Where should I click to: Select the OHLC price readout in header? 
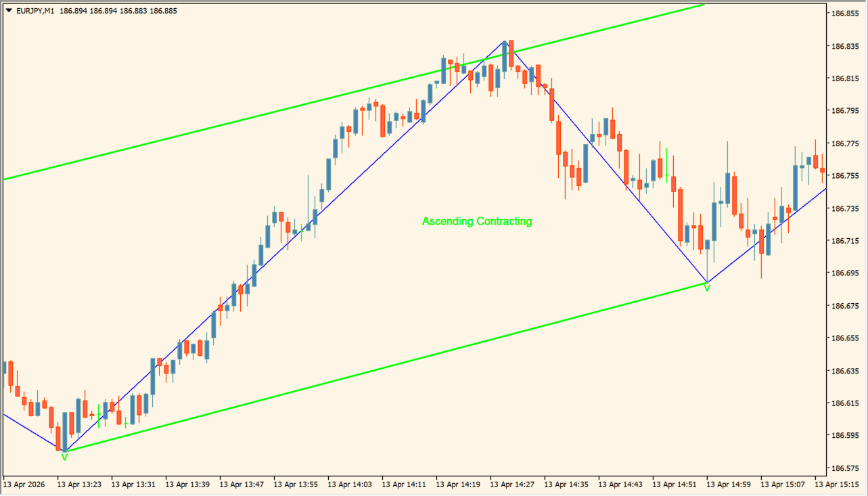coord(118,11)
